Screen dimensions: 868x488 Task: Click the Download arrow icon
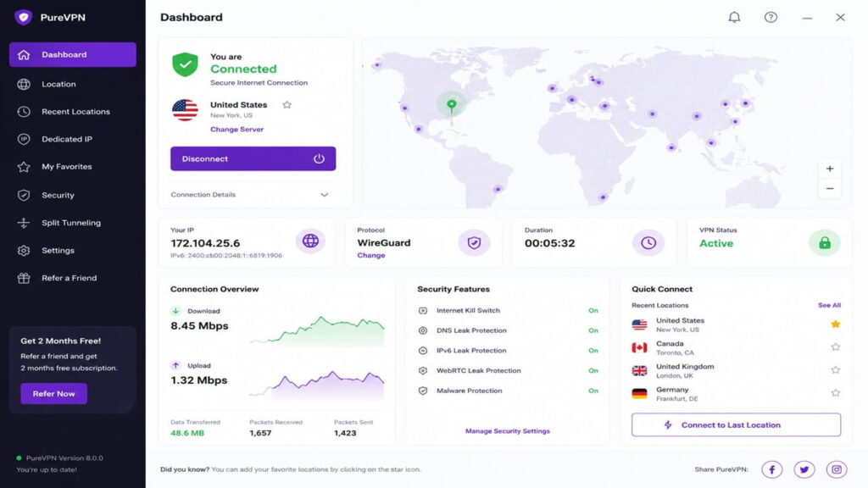click(175, 311)
